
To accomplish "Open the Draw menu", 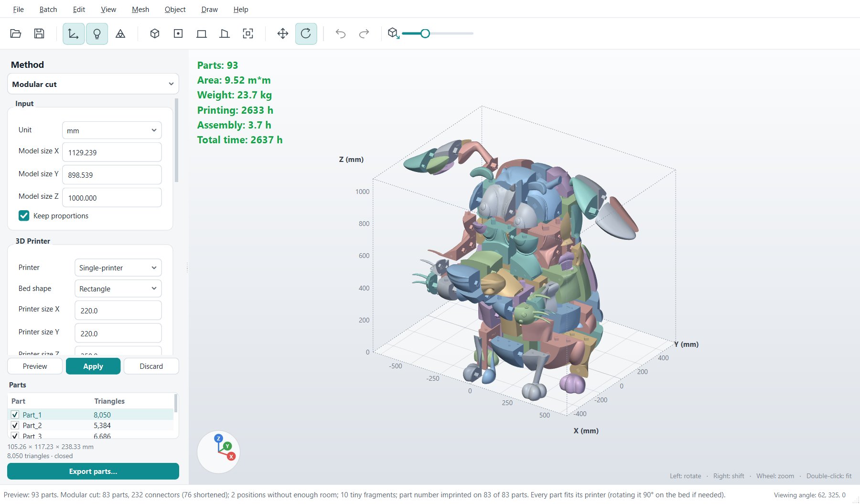I will coord(209,10).
